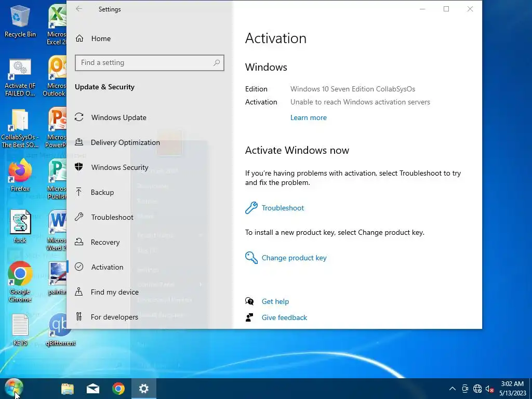This screenshot has height=399, width=532.
Task: Select the paint.net desktop shortcut
Action: click(57, 278)
